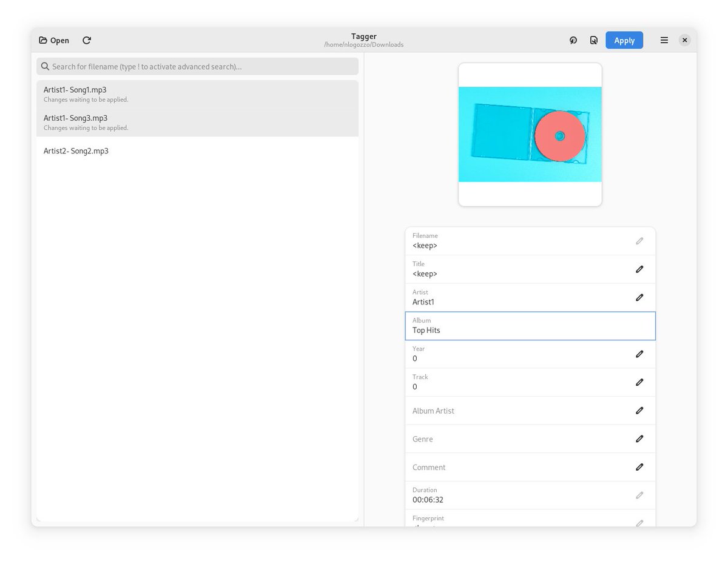Focus the filename search field

(x=197, y=67)
